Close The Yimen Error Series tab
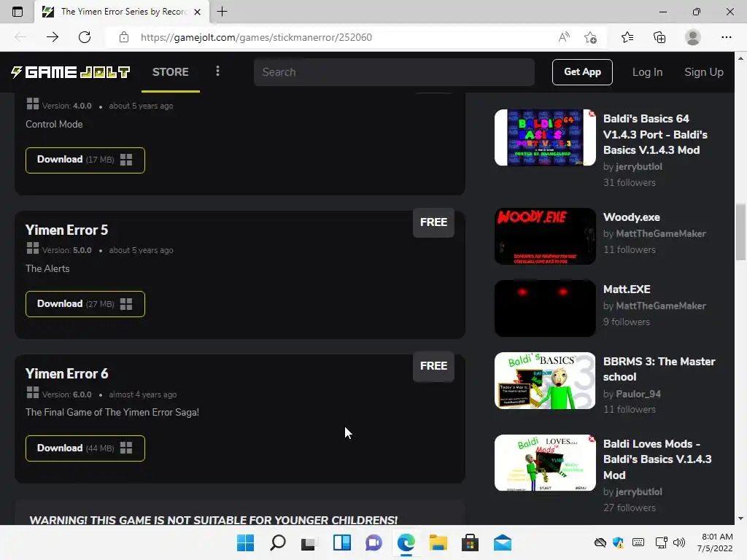Image resolution: width=747 pixels, height=560 pixels. [197, 12]
